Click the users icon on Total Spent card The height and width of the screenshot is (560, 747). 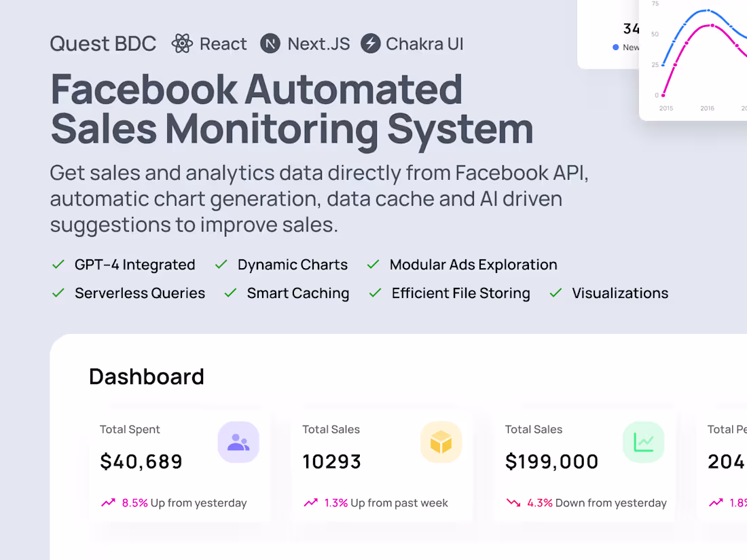point(238,442)
